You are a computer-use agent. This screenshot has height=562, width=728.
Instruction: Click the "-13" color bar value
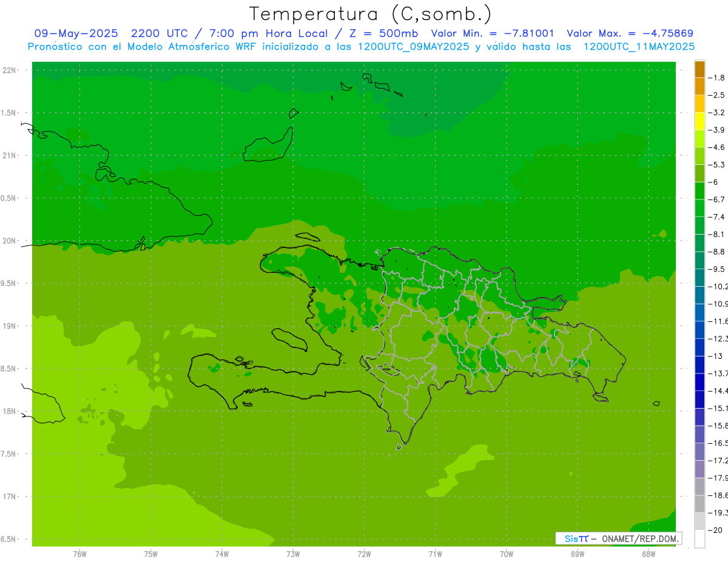pos(716,356)
